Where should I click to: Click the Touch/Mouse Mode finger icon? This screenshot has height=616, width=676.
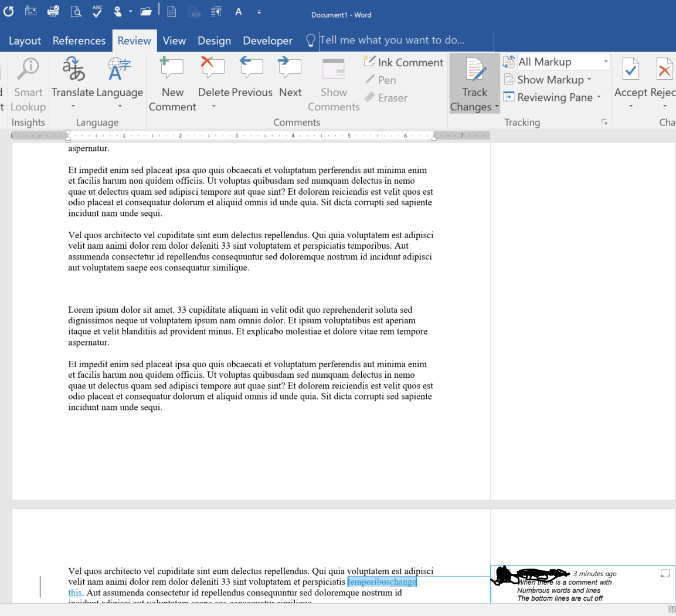tap(117, 12)
